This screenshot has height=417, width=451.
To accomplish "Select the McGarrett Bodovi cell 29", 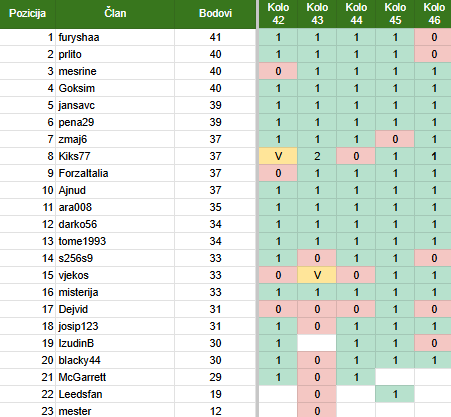I will [215, 377].
